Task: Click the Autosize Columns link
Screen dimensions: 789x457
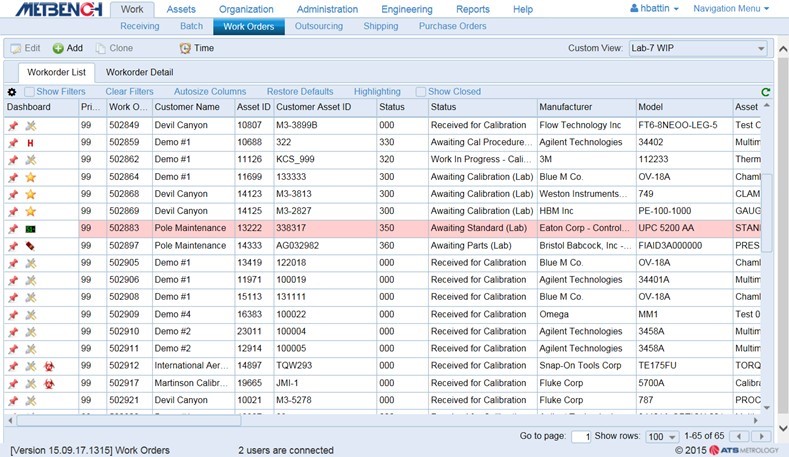Action: [x=210, y=92]
